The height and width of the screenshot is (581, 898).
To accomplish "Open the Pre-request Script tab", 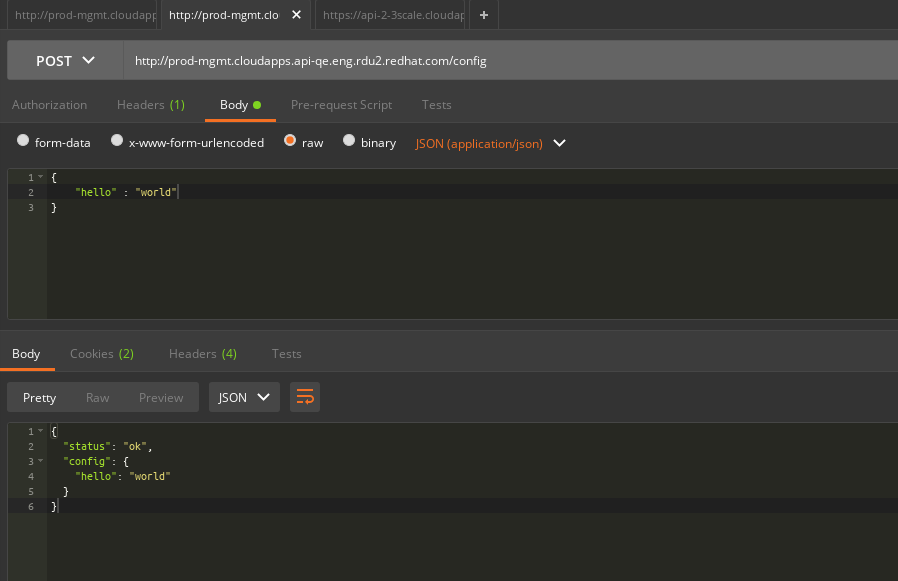I will [341, 104].
